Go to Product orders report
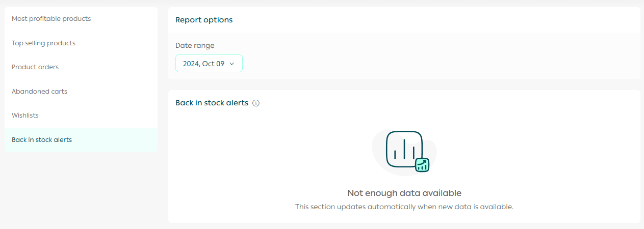644x229 pixels. pyautogui.click(x=35, y=67)
